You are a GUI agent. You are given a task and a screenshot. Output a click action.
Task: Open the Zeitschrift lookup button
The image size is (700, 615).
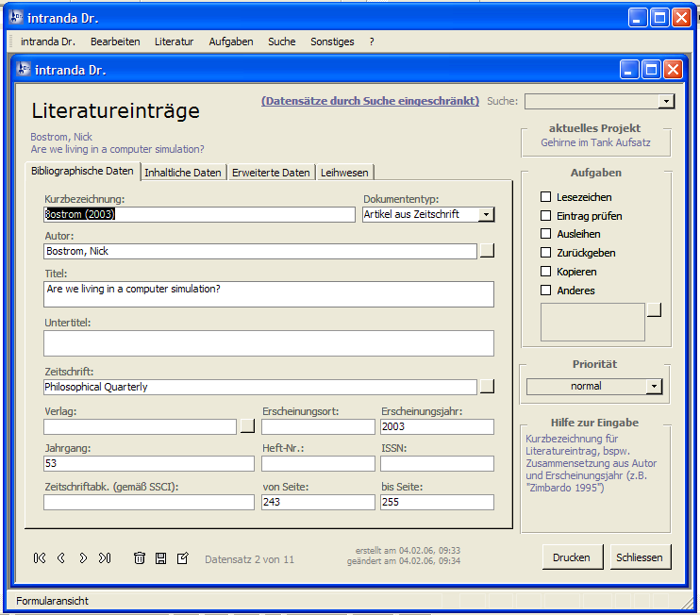[x=487, y=386]
